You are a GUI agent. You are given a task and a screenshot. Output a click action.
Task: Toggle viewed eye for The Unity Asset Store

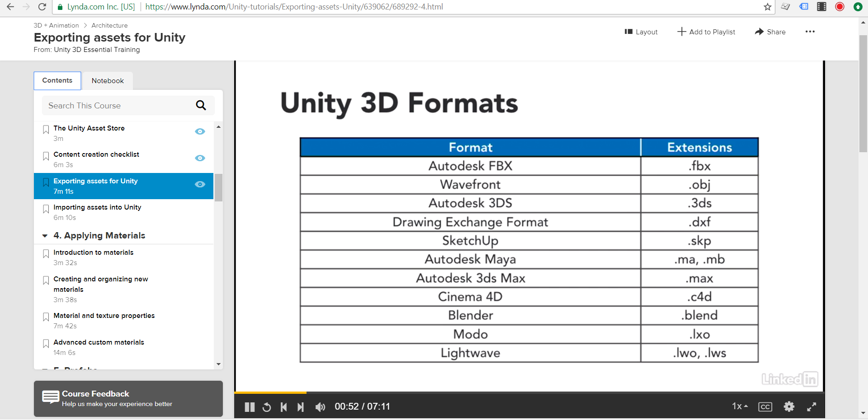[200, 131]
